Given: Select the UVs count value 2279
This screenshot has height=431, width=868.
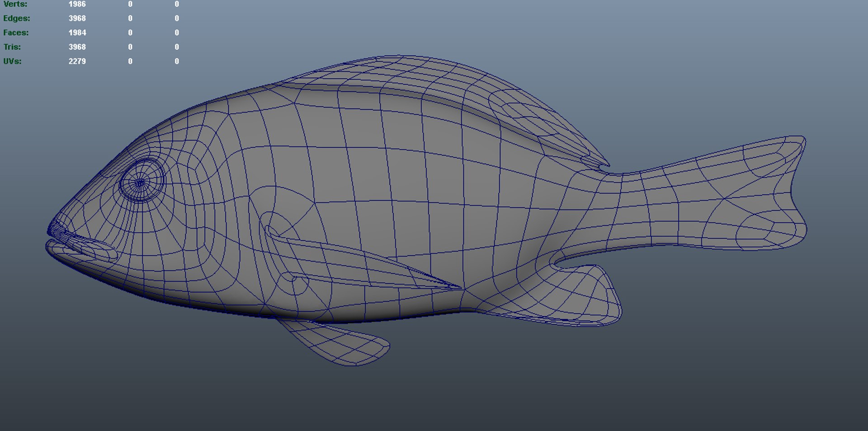Looking at the screenshot, I should coord(77,61).
